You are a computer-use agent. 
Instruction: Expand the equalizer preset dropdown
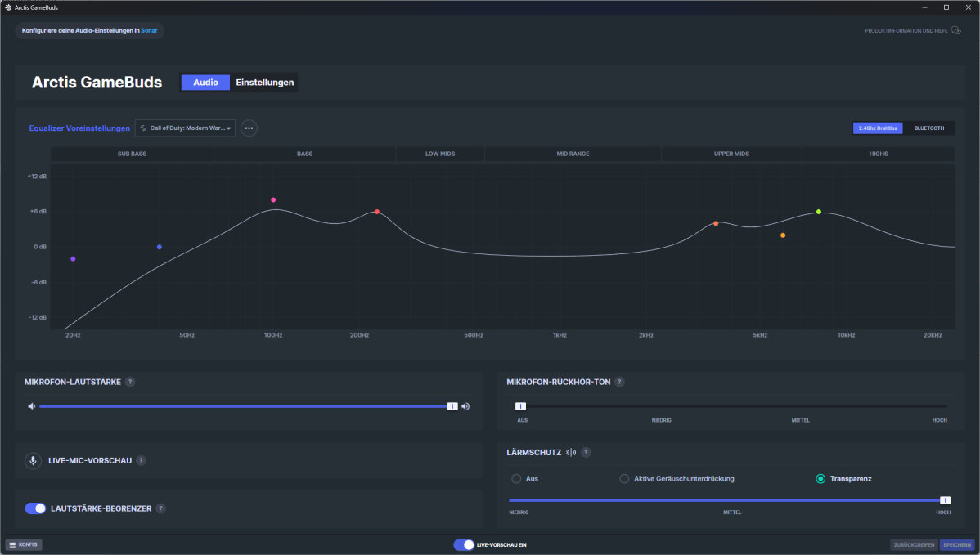[x=185, y=128]
